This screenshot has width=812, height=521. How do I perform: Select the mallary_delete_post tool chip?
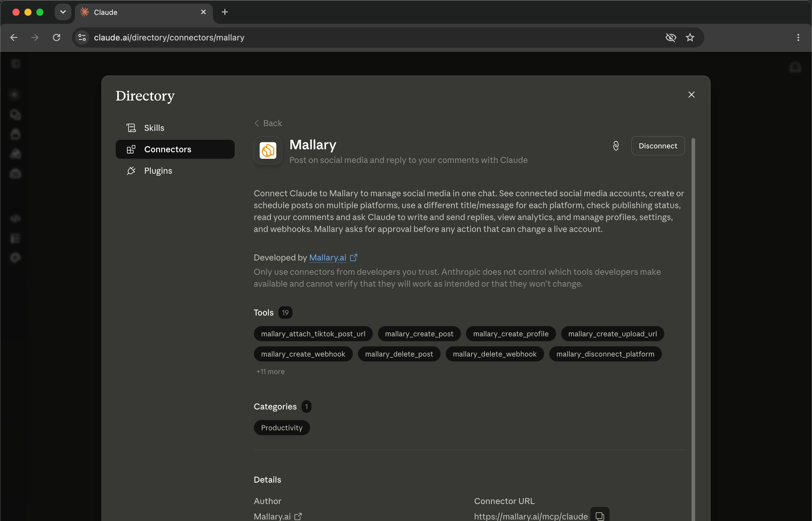pyautogui.click(x=399, y=354)
